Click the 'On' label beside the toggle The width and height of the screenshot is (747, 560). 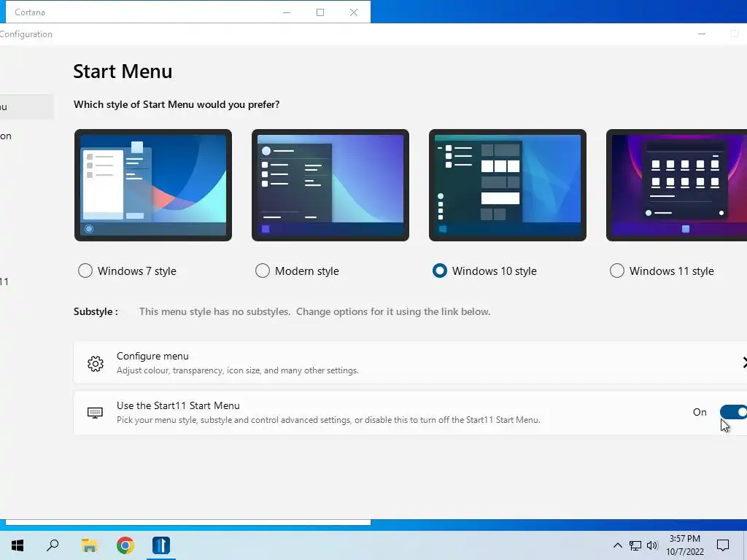coord(700,413)
